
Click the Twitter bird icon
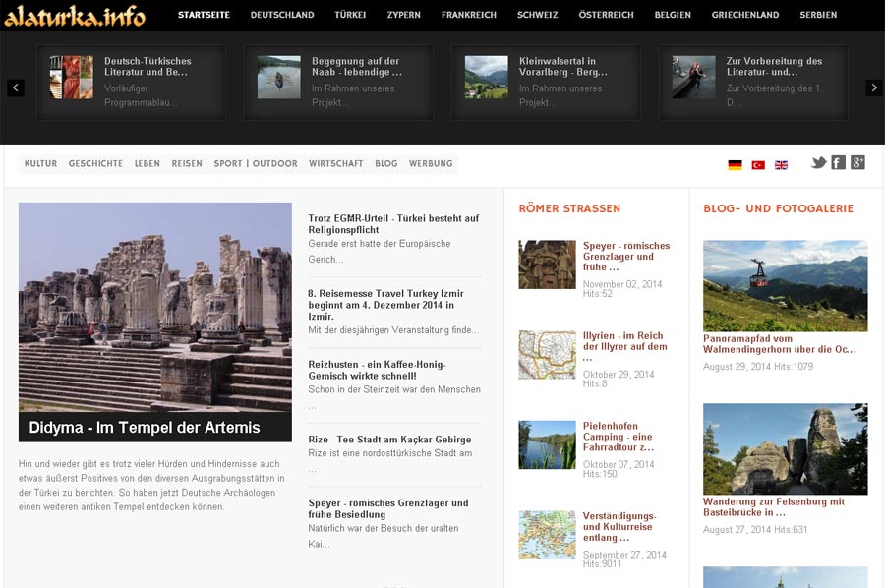pyautogui.click(x=818, y=163)
